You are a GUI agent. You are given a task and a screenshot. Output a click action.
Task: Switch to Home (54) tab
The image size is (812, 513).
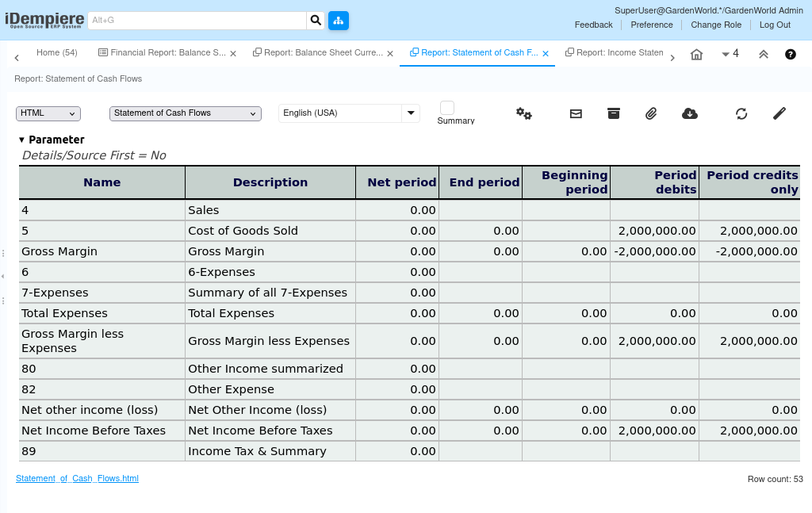tap(57, 52)
